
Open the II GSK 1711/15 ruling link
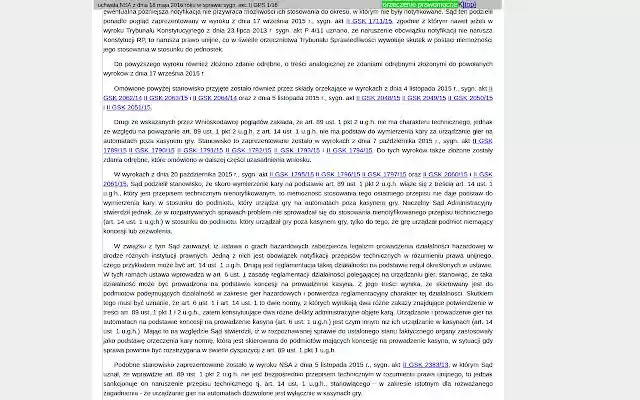[369, 21]
